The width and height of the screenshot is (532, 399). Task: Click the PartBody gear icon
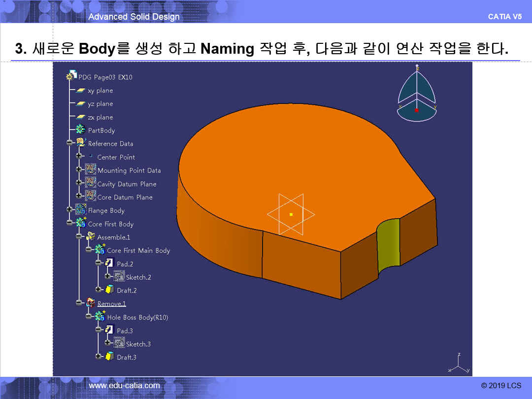click(81, 130)
